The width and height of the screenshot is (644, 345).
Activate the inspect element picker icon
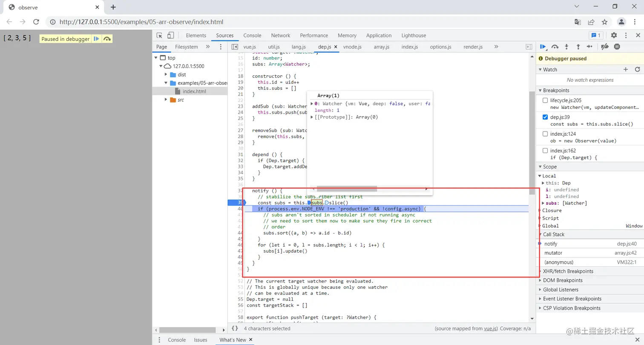click(x=159, y=35)
